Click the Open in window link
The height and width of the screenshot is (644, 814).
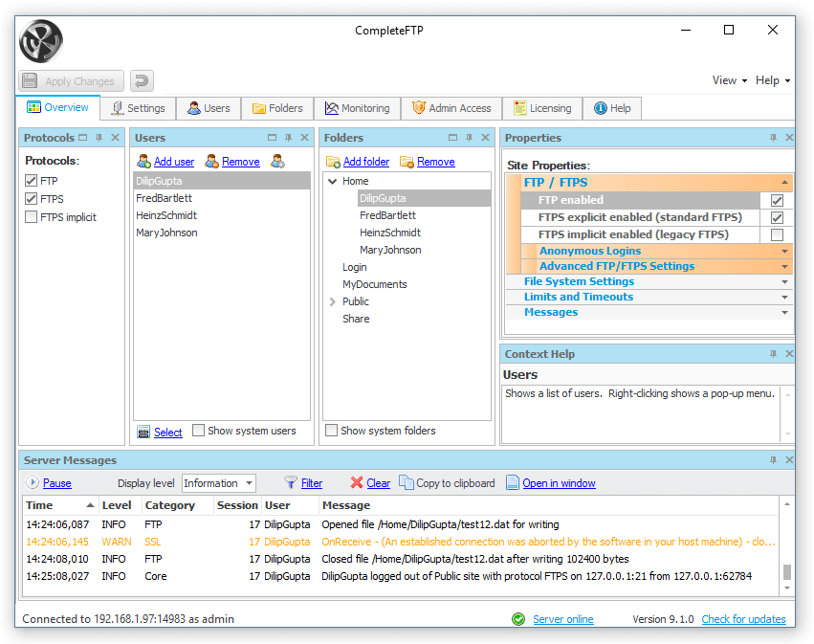pyautogui.click(x=559, y=483)
